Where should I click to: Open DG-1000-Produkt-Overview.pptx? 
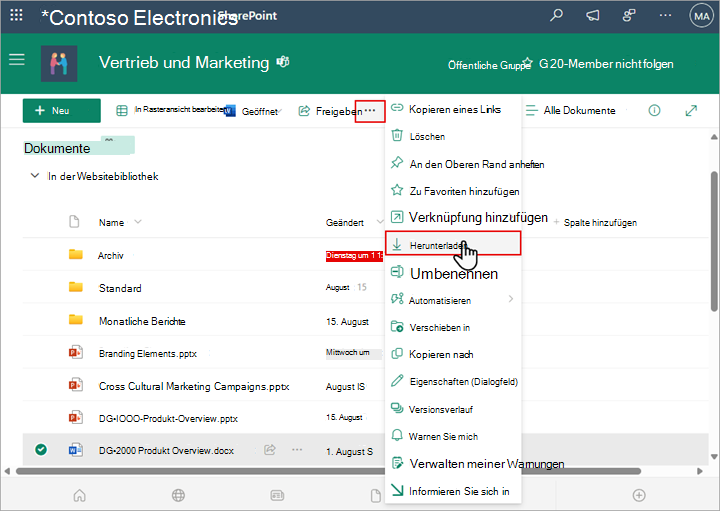tap(169, 419)
